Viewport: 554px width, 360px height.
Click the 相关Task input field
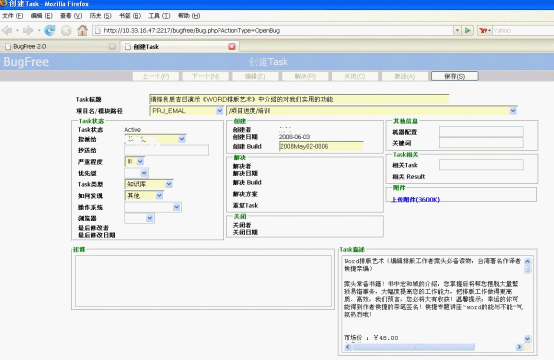(x=481, y=165)
